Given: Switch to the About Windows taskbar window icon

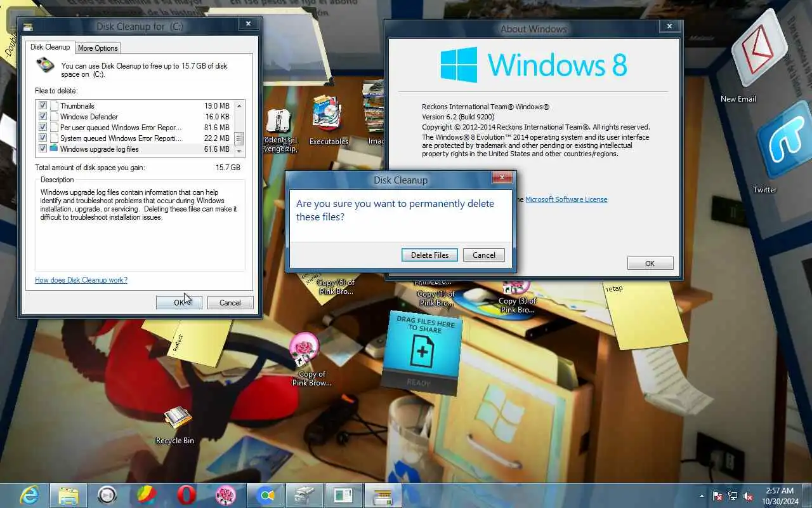Looking at the screenshot, I should point(343,495).
